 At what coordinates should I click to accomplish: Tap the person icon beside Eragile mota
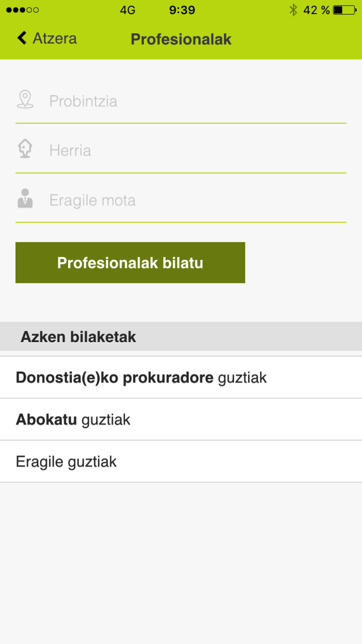click(25, 198)
